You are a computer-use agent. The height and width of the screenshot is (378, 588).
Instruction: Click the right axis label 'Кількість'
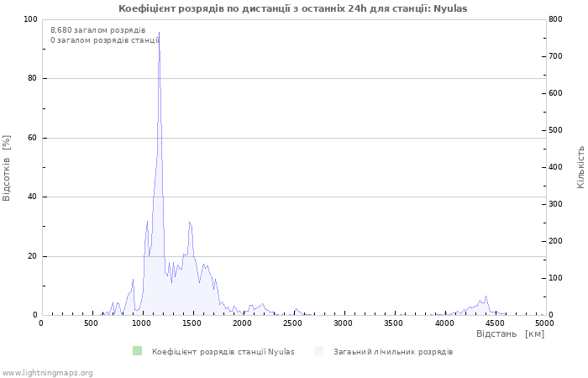[x=580, y=167]
